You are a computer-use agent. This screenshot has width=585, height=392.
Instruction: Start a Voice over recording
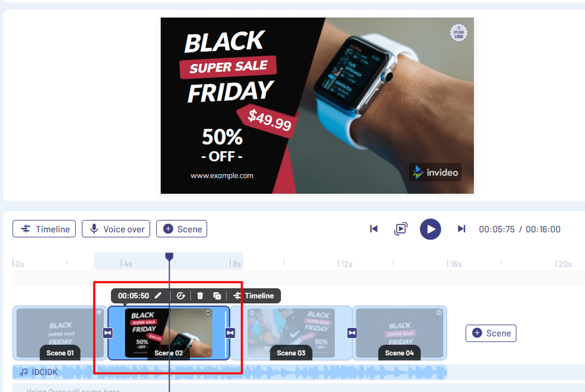click(116, 229)
